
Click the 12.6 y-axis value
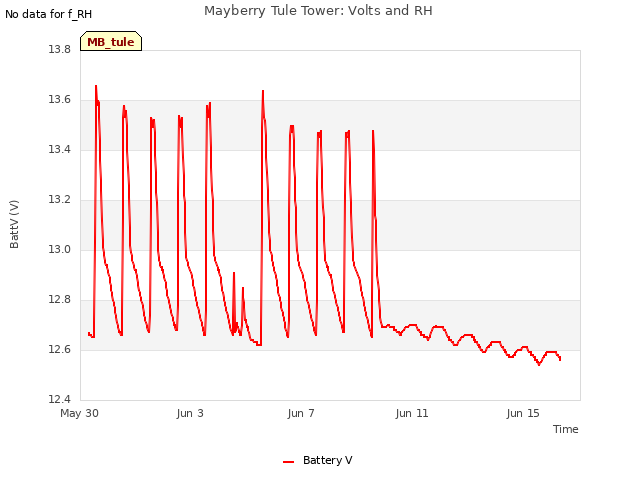pos(60,349)
